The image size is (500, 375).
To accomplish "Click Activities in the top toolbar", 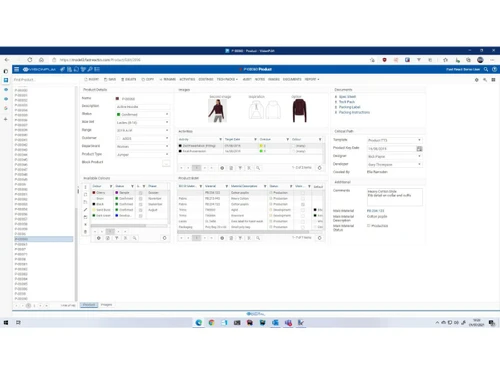I will (187, 79).
